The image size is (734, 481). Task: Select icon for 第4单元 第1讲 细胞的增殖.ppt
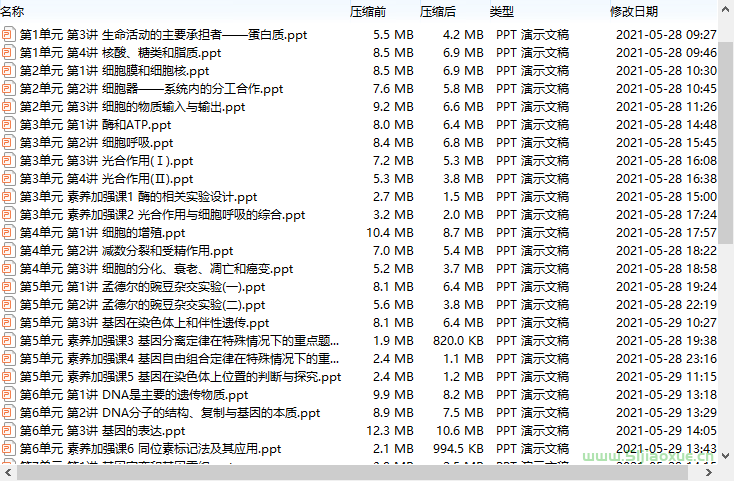pos(8,233)
